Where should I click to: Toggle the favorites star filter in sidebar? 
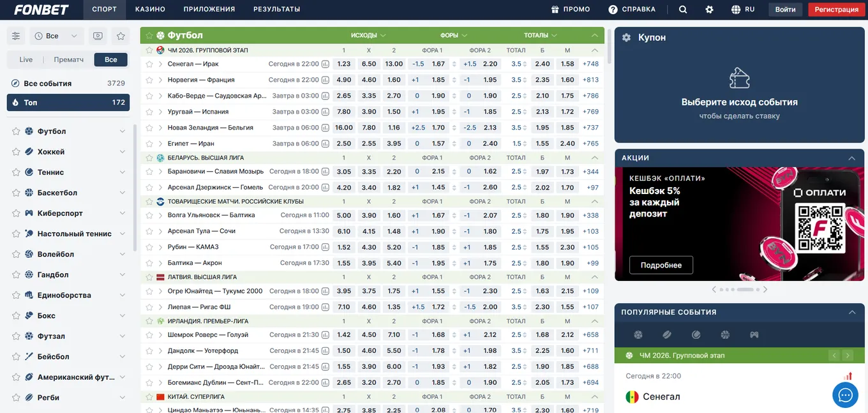[121, 36]
